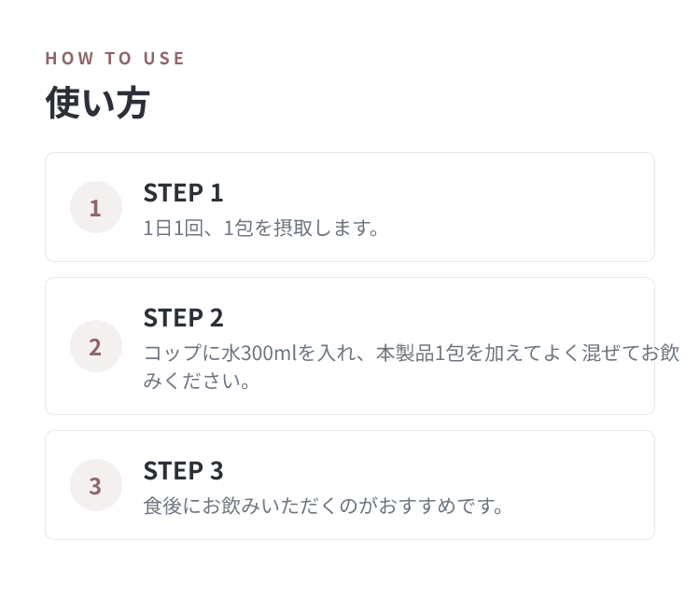Viewport: 700px width, 597px height.
Task: Click the みください。 second line text
Action: (196, 381)
